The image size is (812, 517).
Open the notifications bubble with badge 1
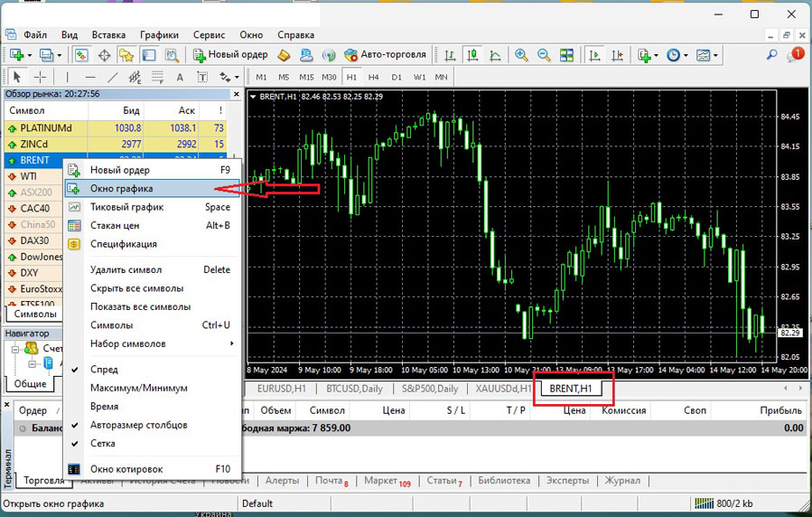point(795,54)
